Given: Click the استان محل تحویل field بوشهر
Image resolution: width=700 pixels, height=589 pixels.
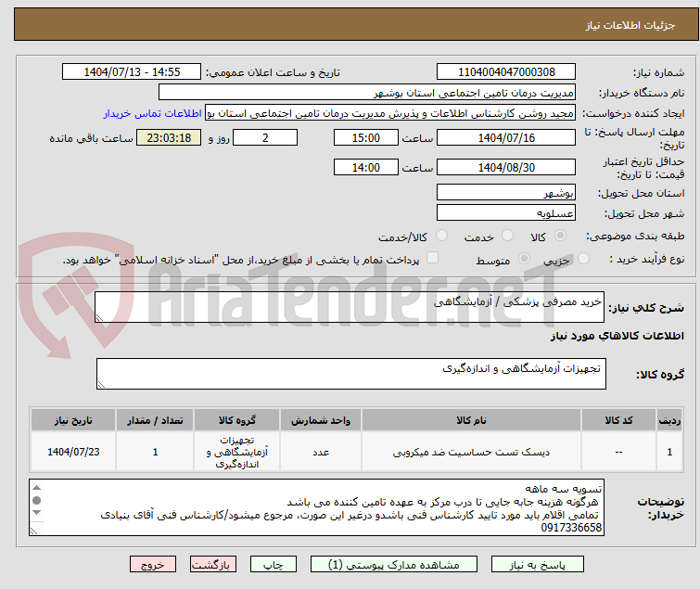Looking at the screenshot, I should (506, 192).
